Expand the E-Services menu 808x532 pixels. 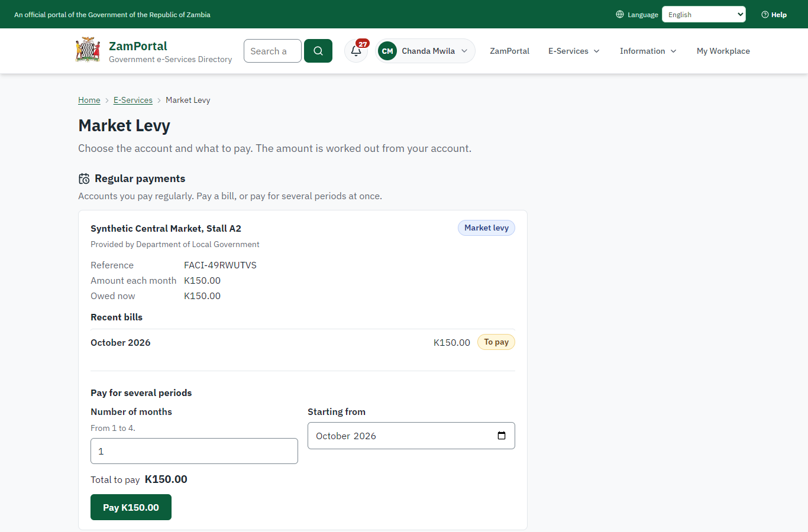click(x=574, y=51)
